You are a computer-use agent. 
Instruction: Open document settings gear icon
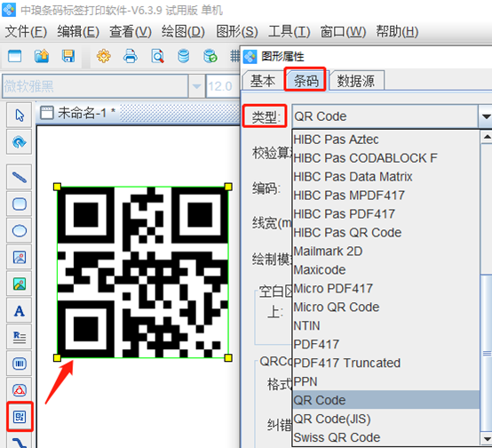click(x=104, y=57)
